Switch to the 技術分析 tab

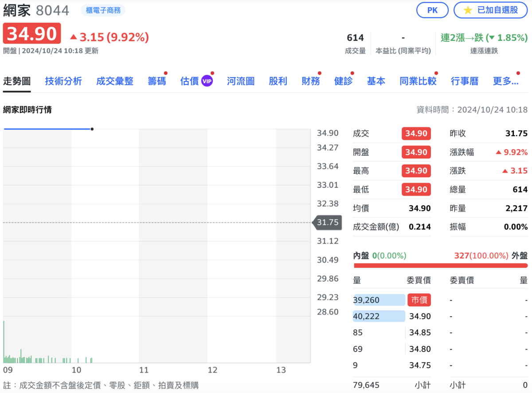tap(63, 81)
